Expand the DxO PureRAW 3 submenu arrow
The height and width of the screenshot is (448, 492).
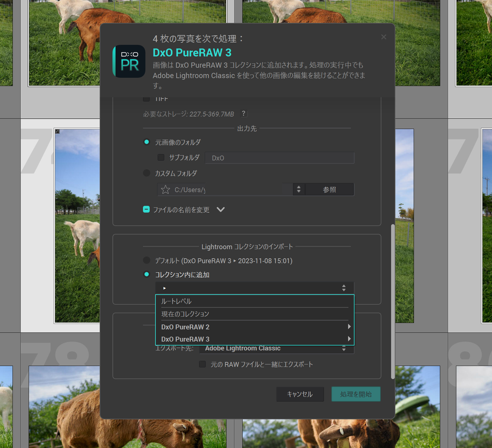[349, 339]
